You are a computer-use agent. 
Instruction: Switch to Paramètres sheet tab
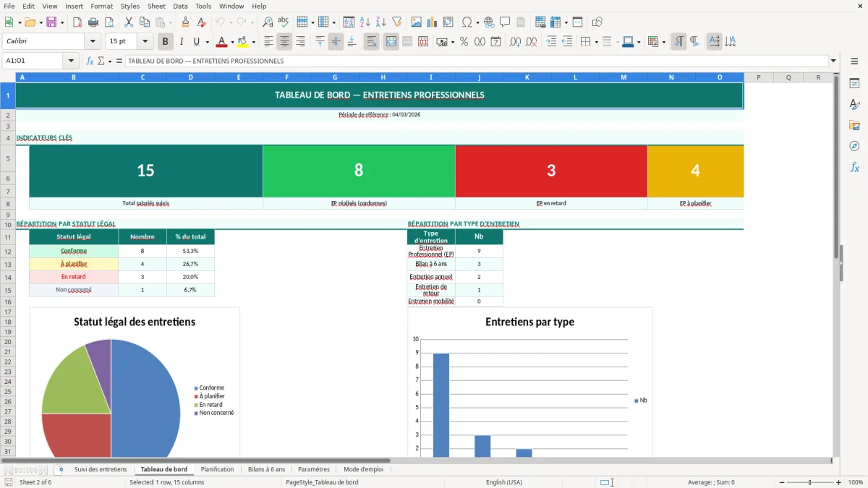pos(314,469)
